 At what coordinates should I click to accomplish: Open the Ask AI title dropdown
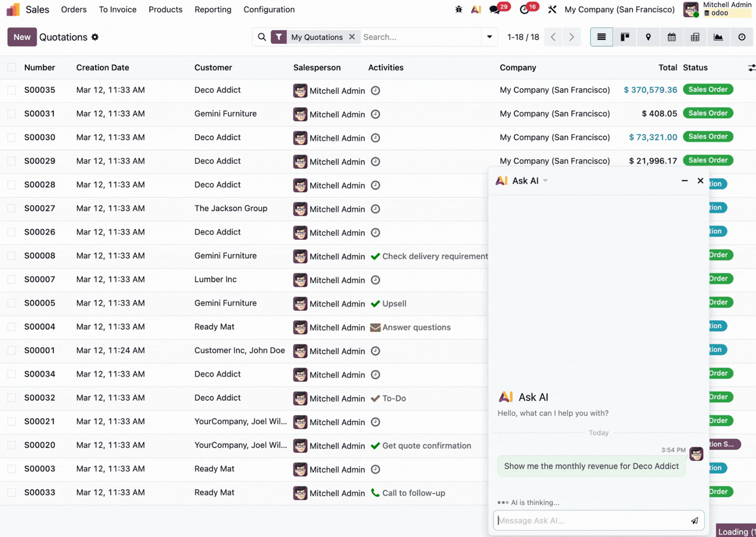point(546,180)
